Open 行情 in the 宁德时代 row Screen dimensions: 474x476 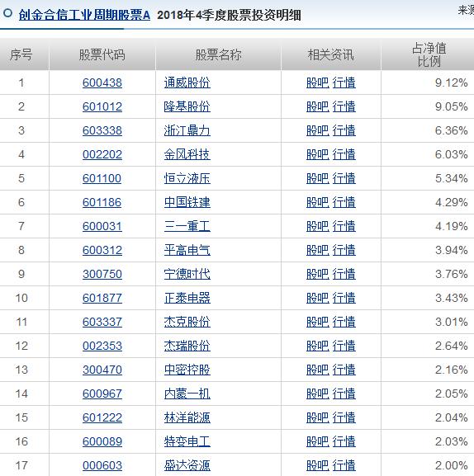[344, 274]
